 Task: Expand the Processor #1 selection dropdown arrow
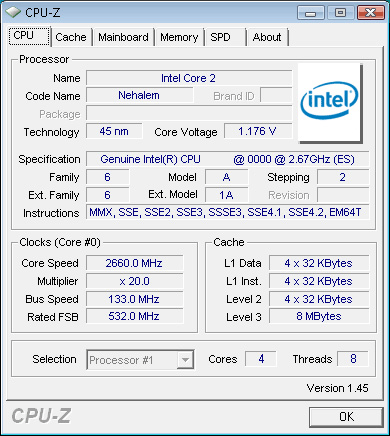pyautogui.click(x=185, y=360)
